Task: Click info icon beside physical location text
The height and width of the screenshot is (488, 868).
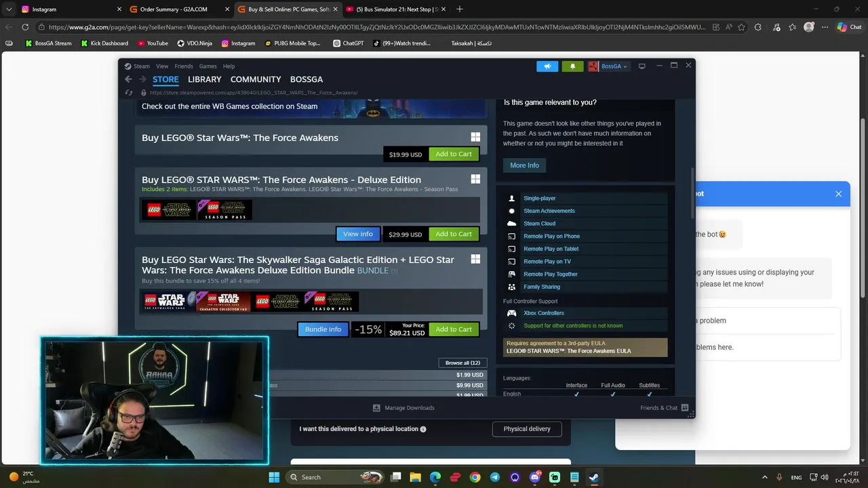Action: pyautogui.click(x=423, y=429)
